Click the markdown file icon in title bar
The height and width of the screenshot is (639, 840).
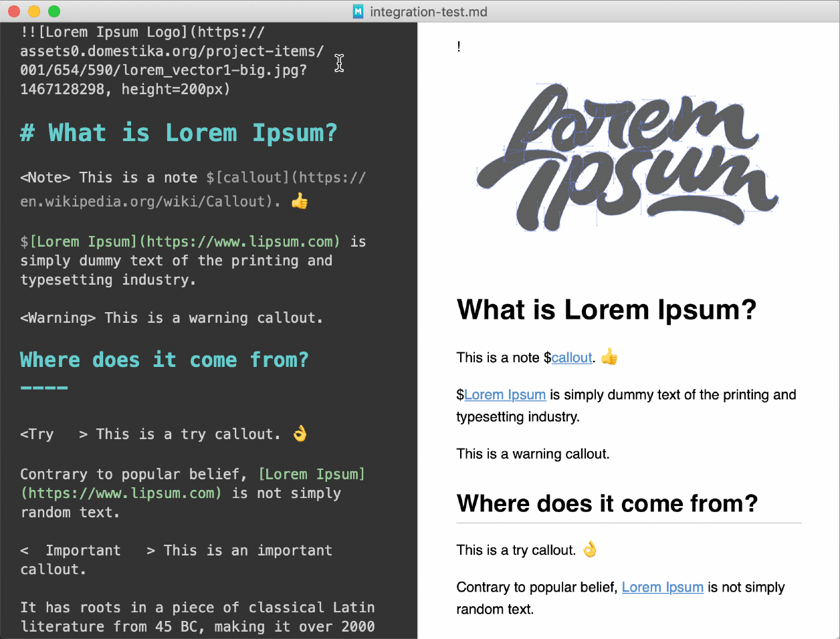click(358, 11)
